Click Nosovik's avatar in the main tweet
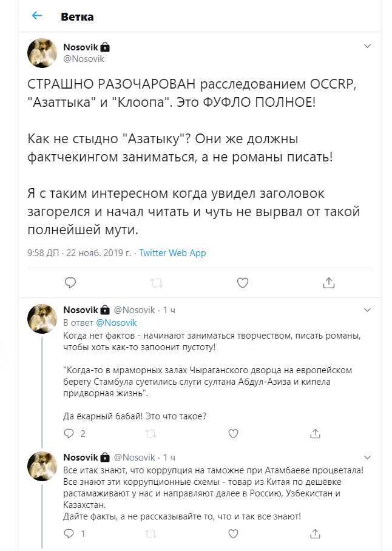Screen dimensions: 392x551 click(x=42, y=53)
